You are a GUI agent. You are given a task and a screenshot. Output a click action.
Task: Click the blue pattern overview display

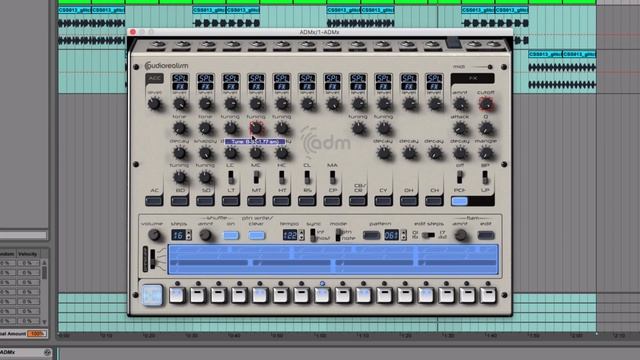click(x=333, y=260)
